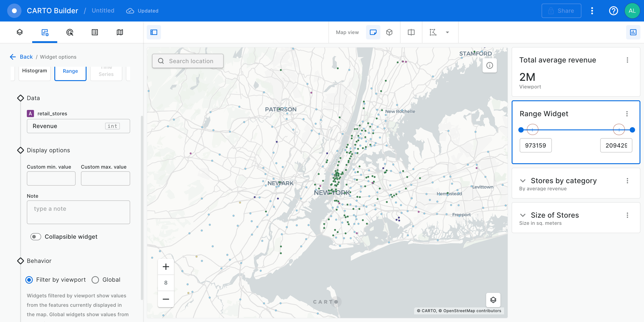
Task: Open Total average revenue widget options menu
Action: (627, 60)
